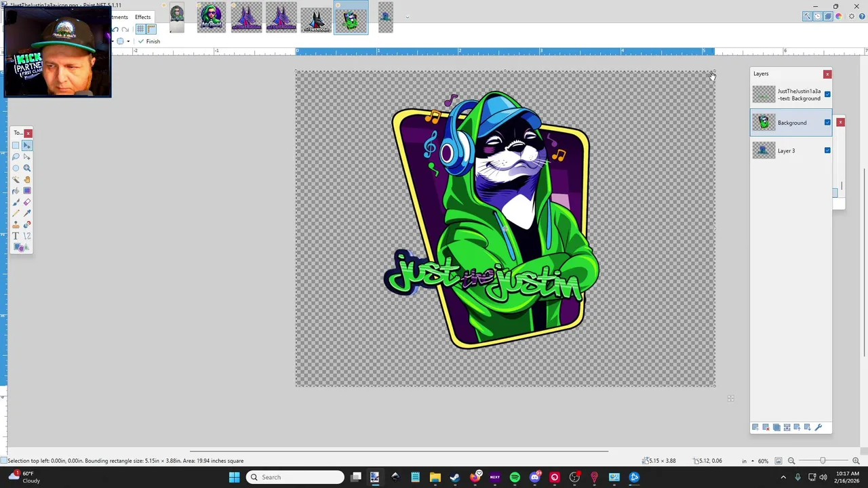This screenshot has width=868, height=488.
Task: Close the panel behind Layers
Action: pyautogui.click(x=840, y=122)
